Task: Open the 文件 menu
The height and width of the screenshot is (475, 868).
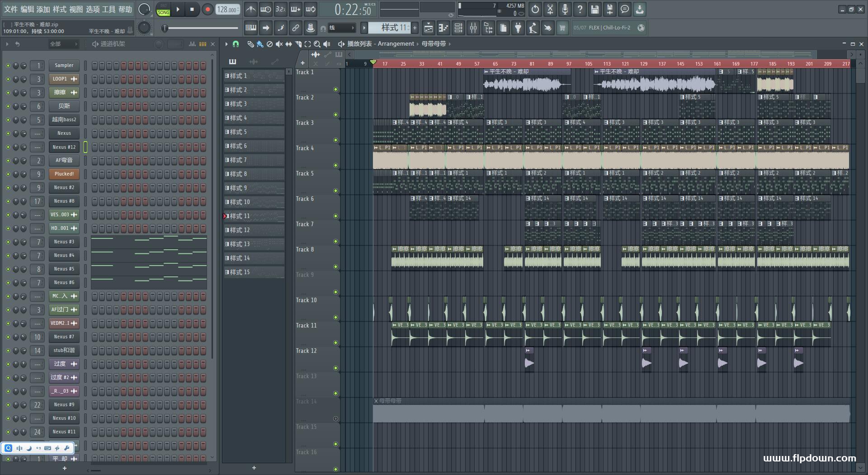Action: tap(11, 9)
